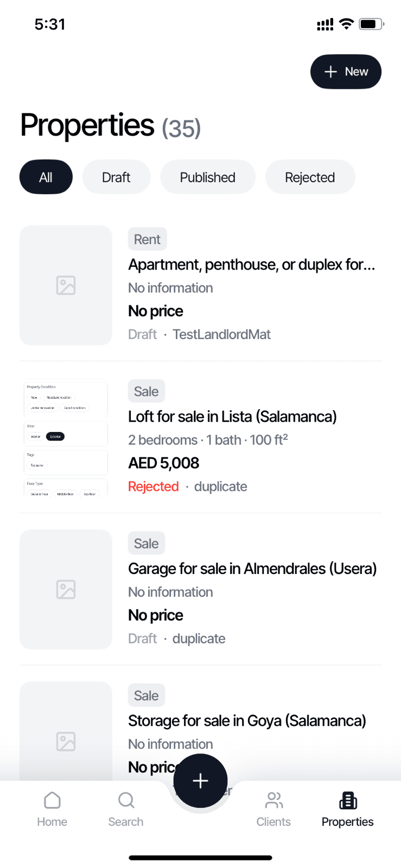401x868 pixels.
Task: Show only Published properties
Action: point(207,177)
